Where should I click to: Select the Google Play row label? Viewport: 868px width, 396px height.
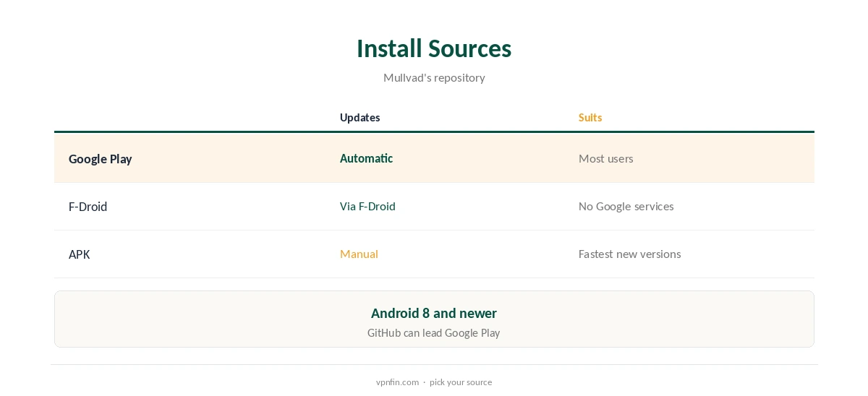pos(101,159)
